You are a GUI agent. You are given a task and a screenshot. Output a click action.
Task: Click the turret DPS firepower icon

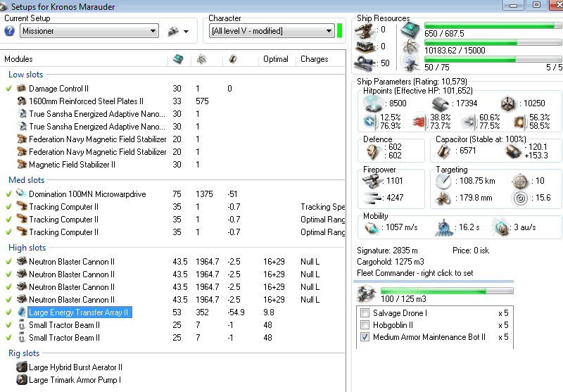coord(372,181)
